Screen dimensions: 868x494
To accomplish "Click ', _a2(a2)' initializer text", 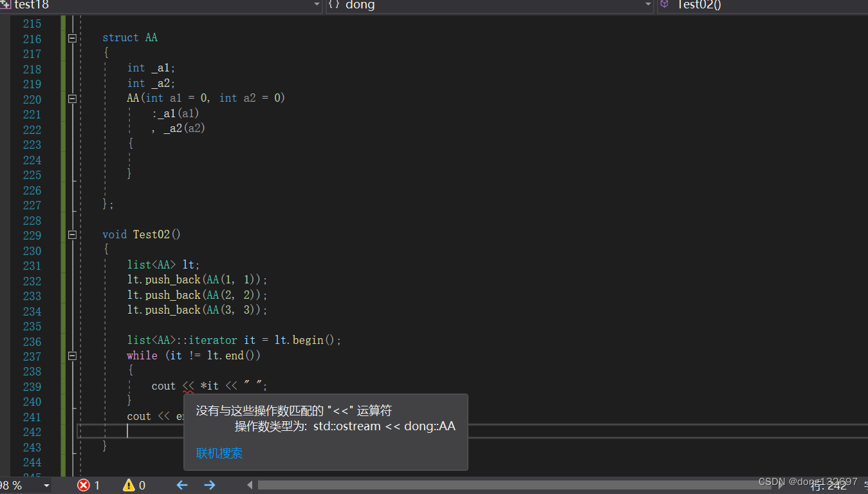I will coord(178,128).
